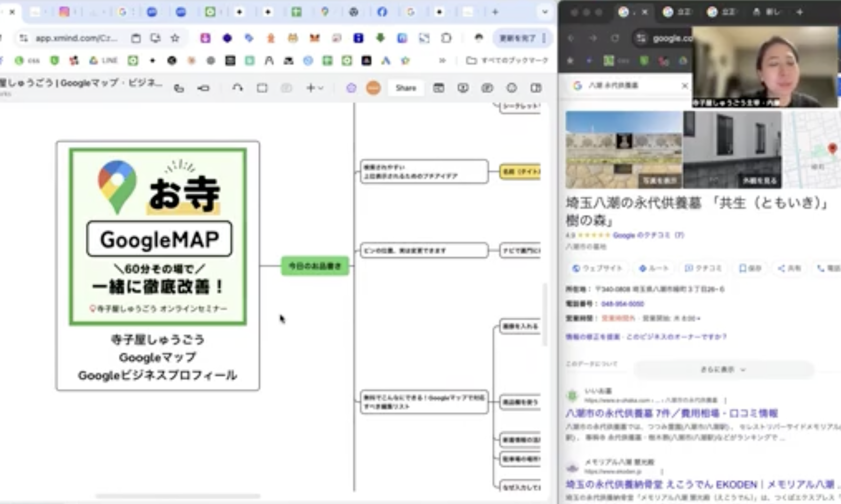The height and width of the screenshot is (504, 841).
Task: Open the XMind insert topic tool
Action: (310, 88)
